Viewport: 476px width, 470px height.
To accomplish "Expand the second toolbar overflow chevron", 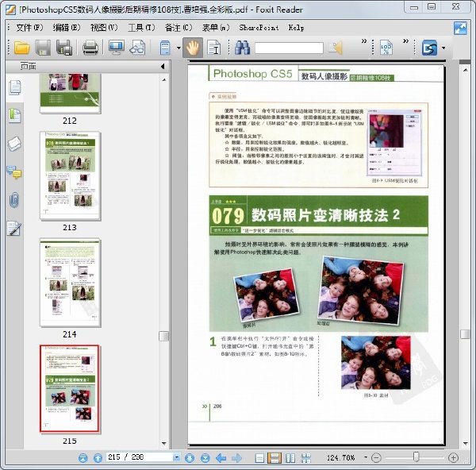I will [x=405, y=41].
